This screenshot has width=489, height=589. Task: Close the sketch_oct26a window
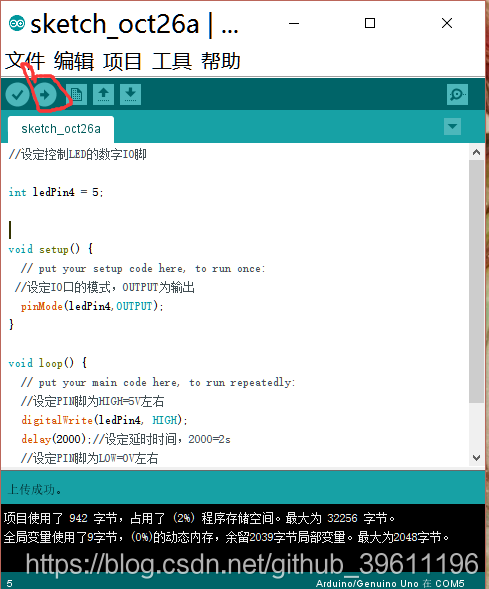pyautogui.click(x=447, y=23)
